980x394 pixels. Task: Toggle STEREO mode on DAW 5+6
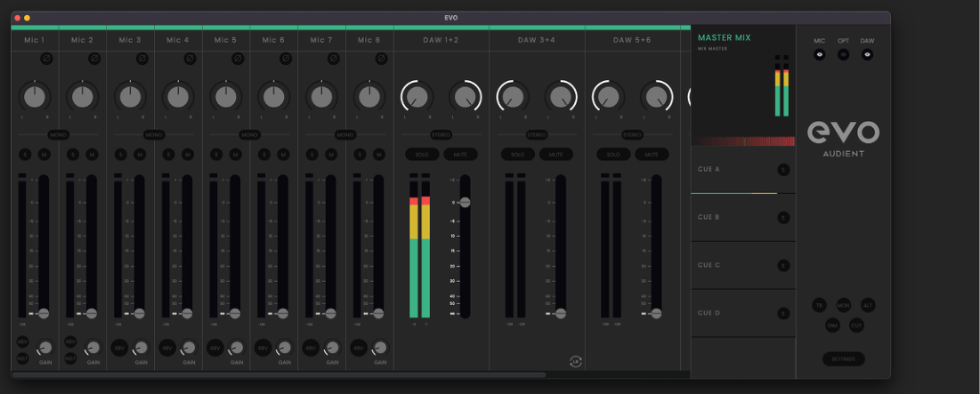click(x=633, y=135)
